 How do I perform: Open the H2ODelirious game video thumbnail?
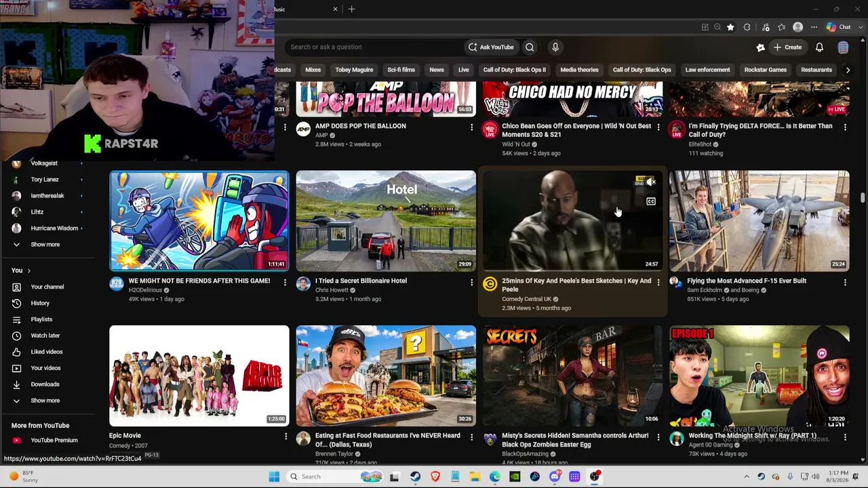[199, 221]
